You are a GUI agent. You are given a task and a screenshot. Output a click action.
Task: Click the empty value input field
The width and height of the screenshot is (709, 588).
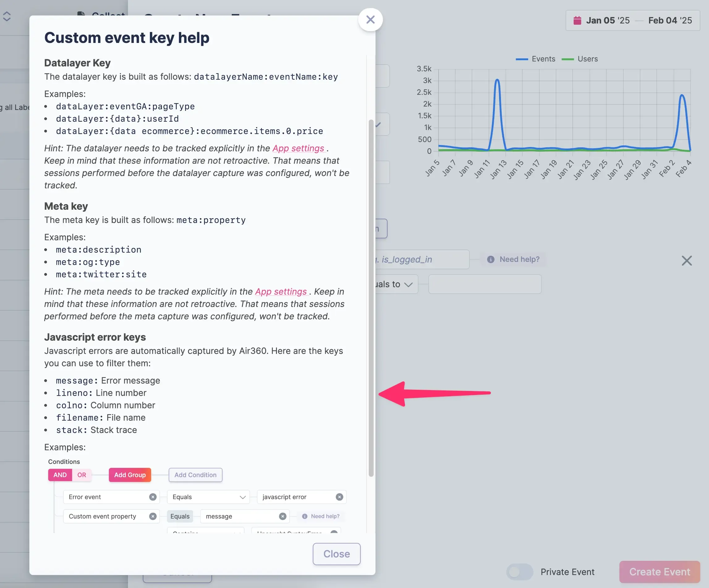coord(485,284)
